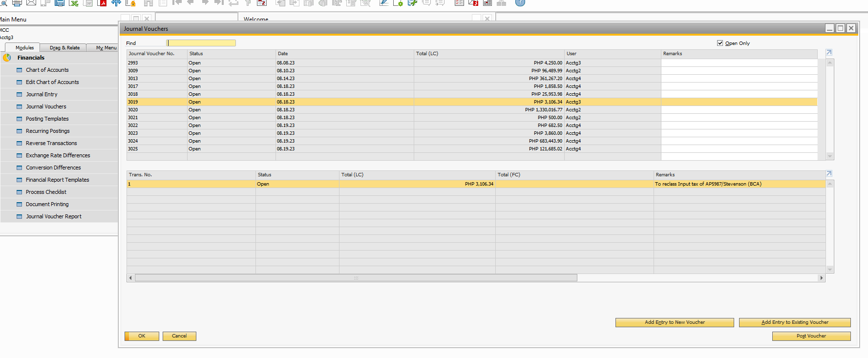This screenshot has width=868, height=358.
Task: Click the Journal Voucher No. column header
Action: click(x=157, y=54)
